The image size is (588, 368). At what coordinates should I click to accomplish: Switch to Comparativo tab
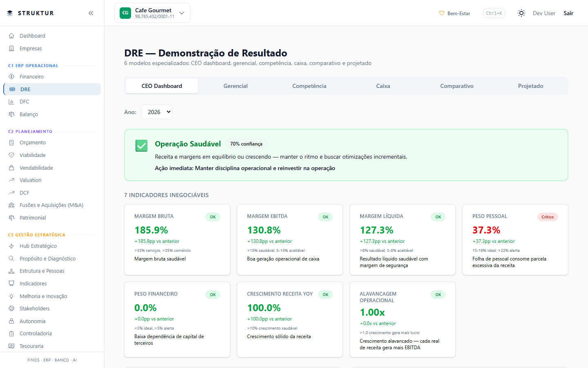tap(457, 86)
